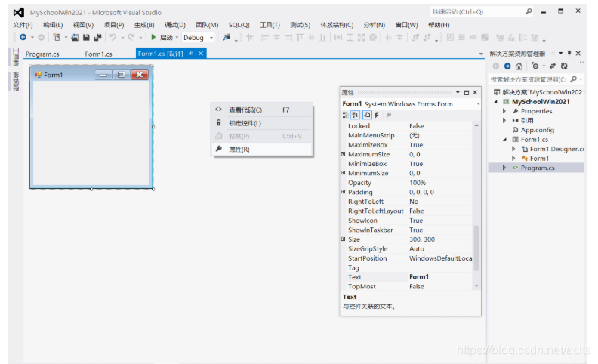Open the 编辑(E) menu
Image resolution: width=598 pixels, height=364 pixels.
53,25
